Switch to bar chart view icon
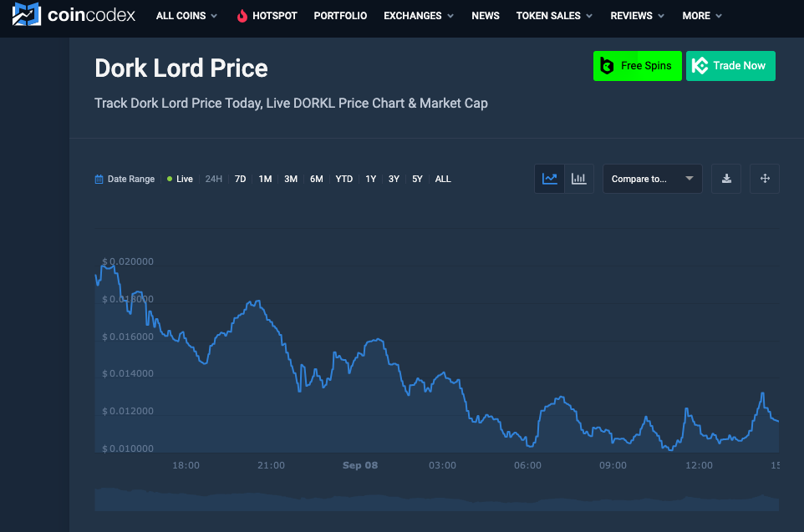Screen dimensions: 804x532 point(579,179)
